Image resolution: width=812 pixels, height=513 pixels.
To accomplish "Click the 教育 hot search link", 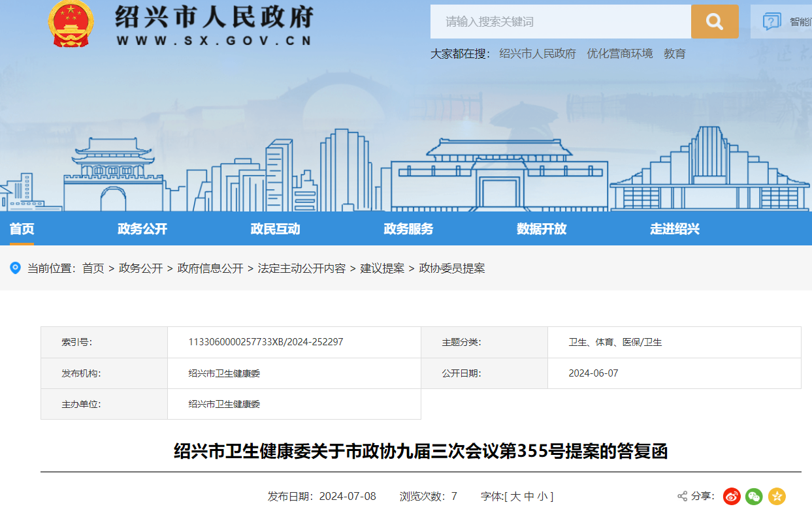I will click(x=675, y=54).
